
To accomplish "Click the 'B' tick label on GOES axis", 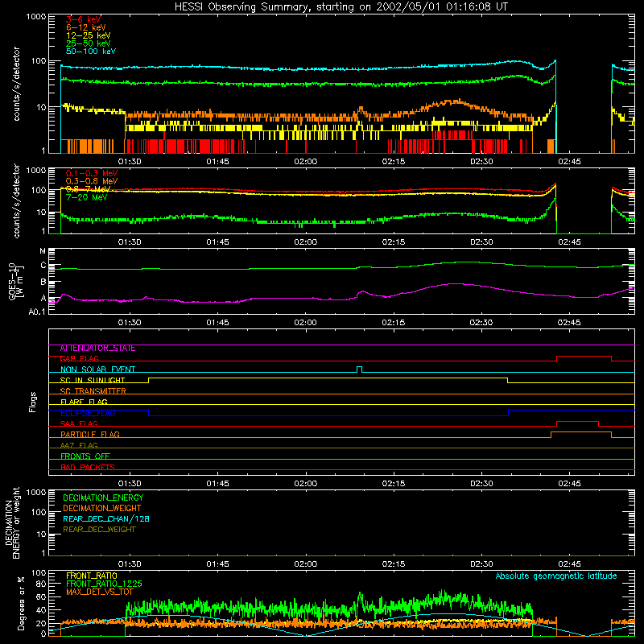I will coord(43,283).
